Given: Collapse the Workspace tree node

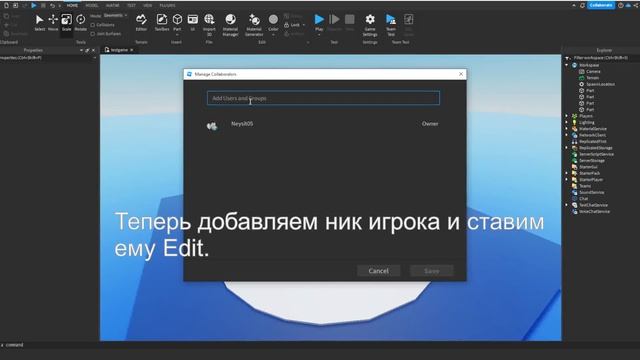Looking at the screenshot, I should pos(567,65).
